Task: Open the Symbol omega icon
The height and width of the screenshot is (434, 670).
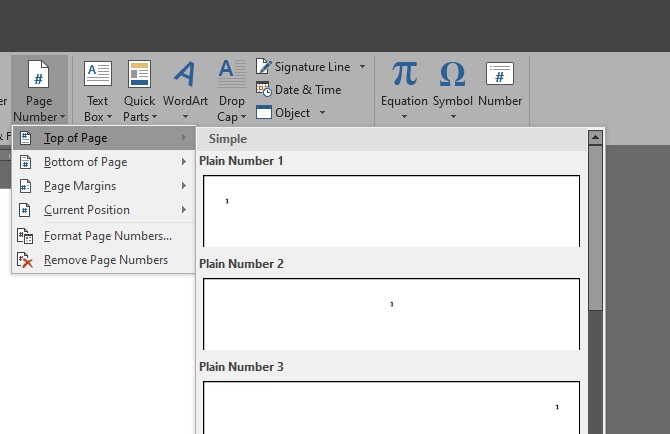Action: [452, 76]
